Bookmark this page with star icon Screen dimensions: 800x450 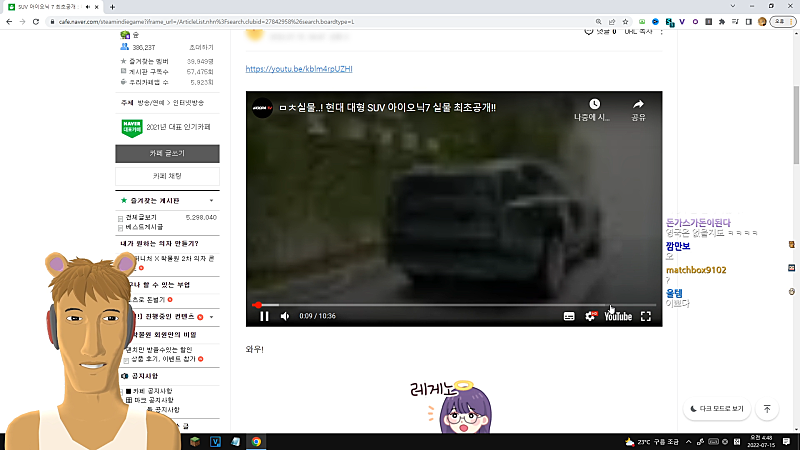tap(625, 22)
